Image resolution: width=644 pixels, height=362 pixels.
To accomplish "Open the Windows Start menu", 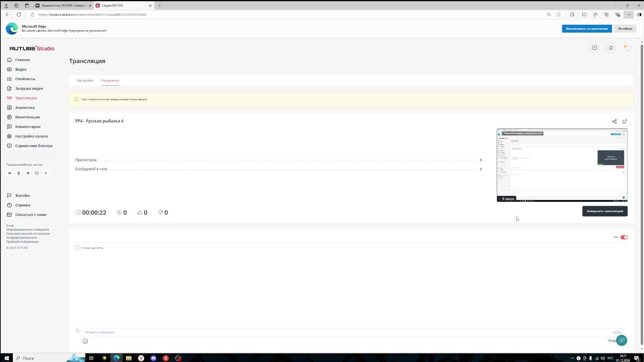I will click(7, 358).
